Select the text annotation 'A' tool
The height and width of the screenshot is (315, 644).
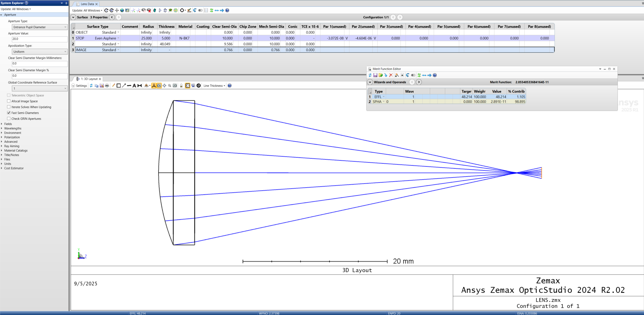134,86
